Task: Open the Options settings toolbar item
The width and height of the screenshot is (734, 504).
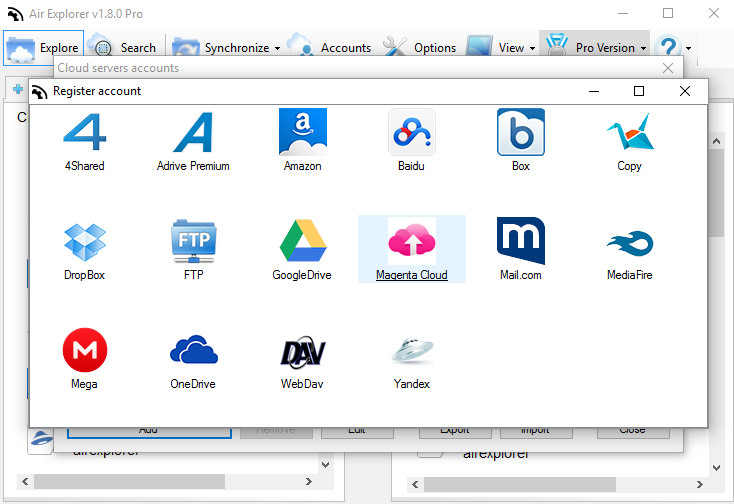Action: click(x=420, y=48)
